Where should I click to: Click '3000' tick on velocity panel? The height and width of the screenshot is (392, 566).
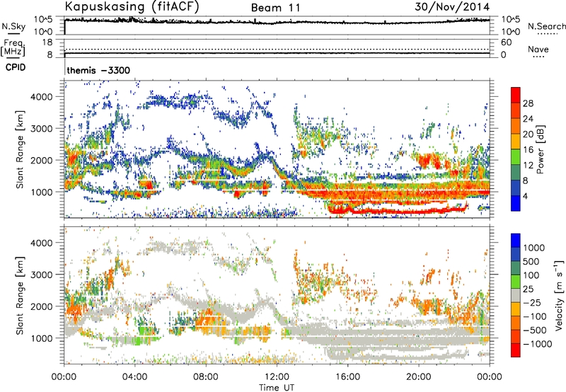tap(41, 275)
